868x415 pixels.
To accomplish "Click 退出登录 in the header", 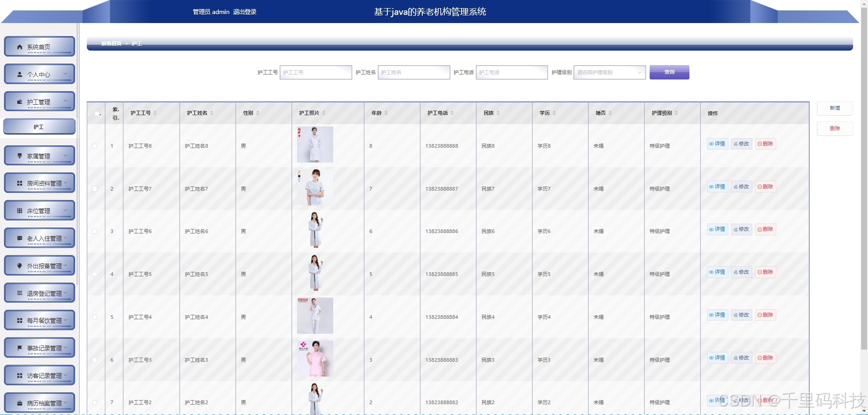I will pyautogui.click(x=245, y=12).
